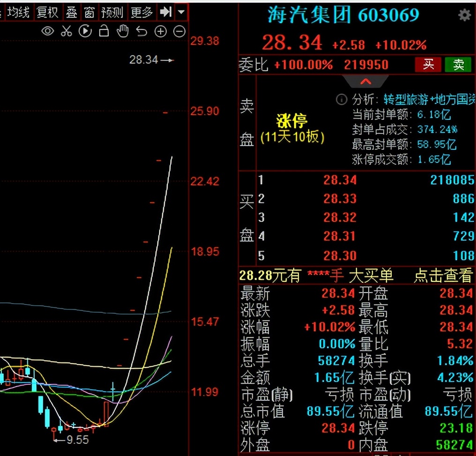Click the 22.42 price axis label
476x456 pixels.
[205, 182]
